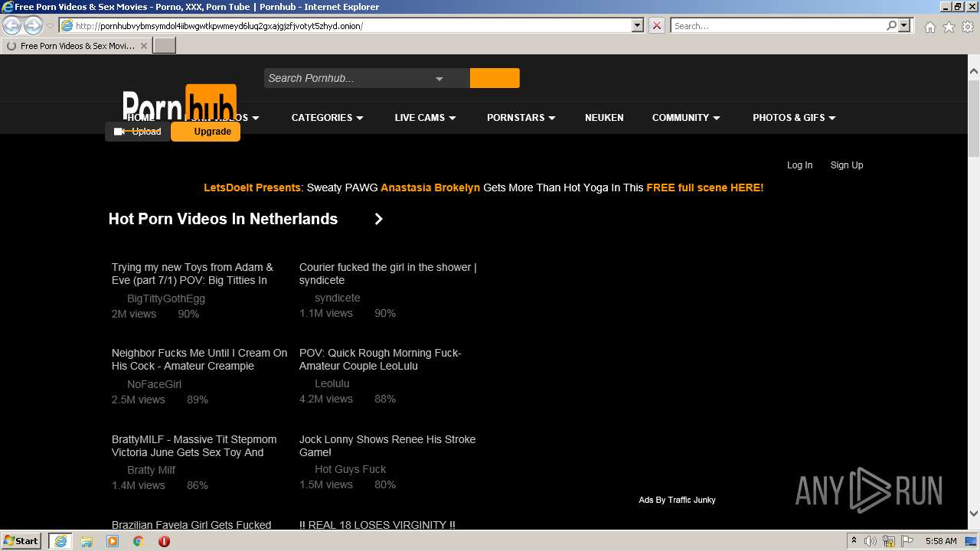The width and height of the screenshot is (980, 551).
Task: Click the new tab button
Action: [165, 45]
